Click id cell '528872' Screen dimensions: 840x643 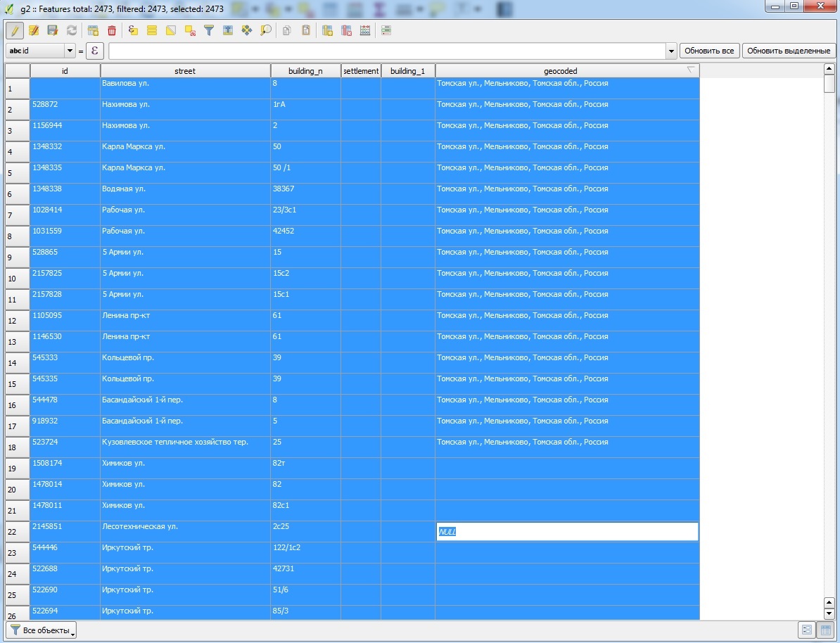(x=65, y=109)
